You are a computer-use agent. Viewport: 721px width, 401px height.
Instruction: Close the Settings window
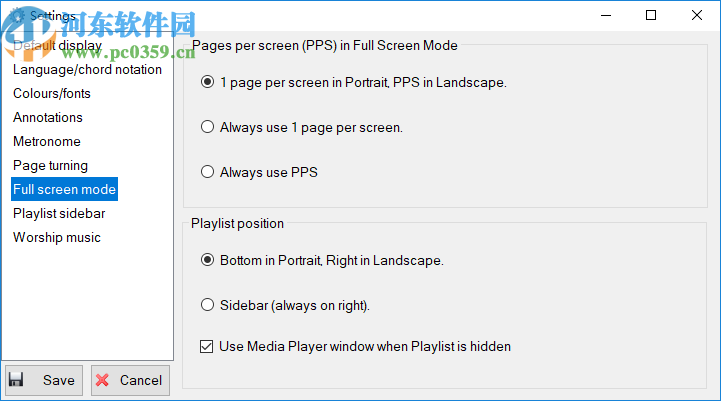click(x=697, y=15)
